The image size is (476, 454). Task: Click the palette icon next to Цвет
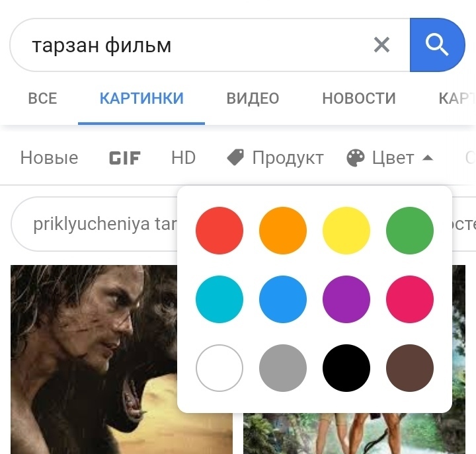356,158
